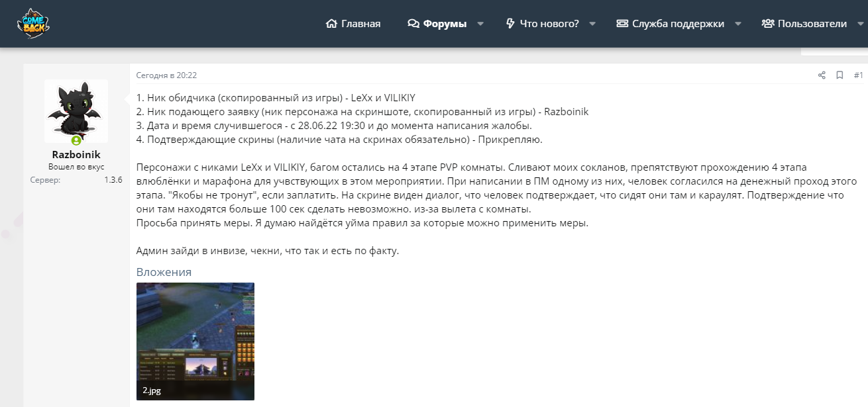The height and width of the screenshot is (407, 868).
Task: Click the ticket icon beside Служба поддержки
Action: pos(622,24)
